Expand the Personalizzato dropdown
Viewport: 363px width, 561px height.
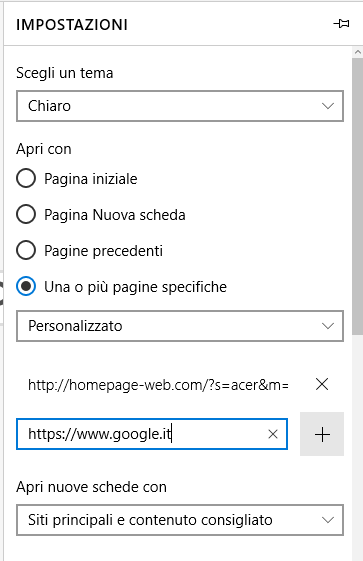(x=180, y=326)
